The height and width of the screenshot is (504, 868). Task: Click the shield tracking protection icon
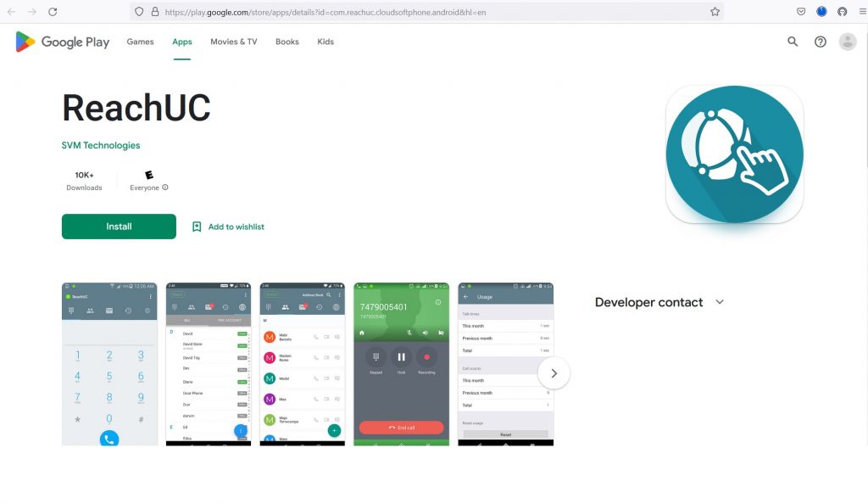(139, 12)
